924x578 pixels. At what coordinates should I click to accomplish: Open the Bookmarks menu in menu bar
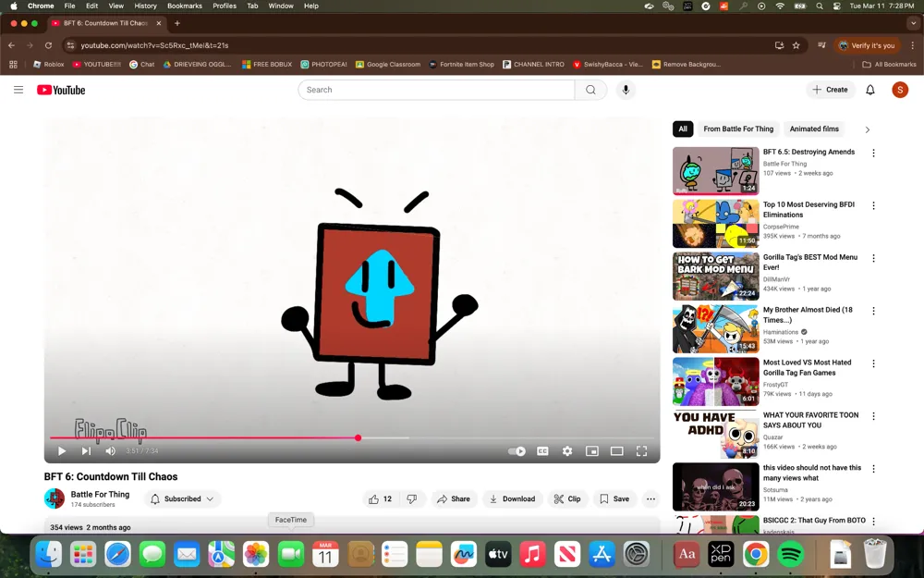coord(185,6)
